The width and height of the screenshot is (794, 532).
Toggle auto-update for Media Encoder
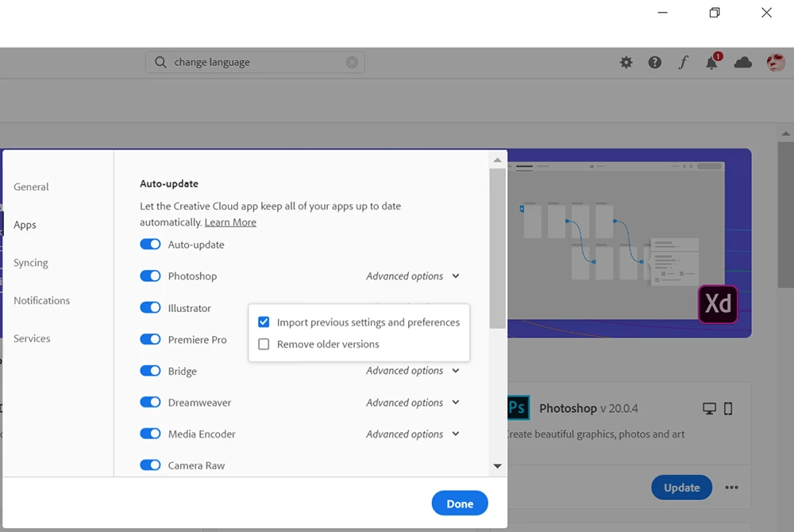tap(150, 434)
